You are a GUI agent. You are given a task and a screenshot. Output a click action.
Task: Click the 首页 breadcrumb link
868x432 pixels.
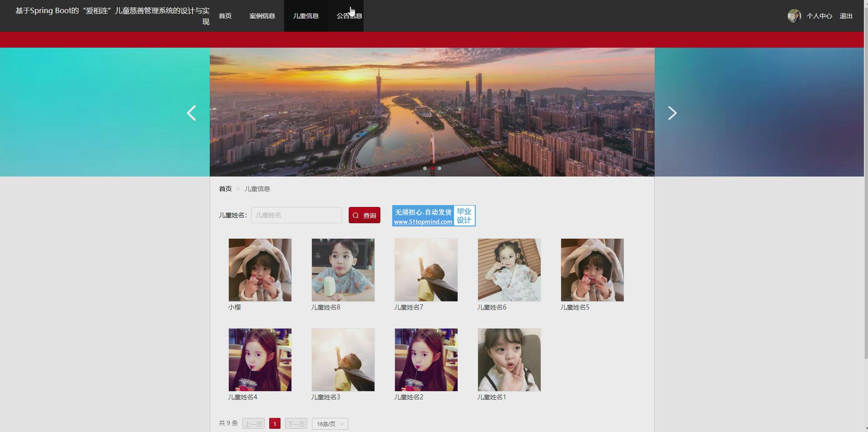226,189
